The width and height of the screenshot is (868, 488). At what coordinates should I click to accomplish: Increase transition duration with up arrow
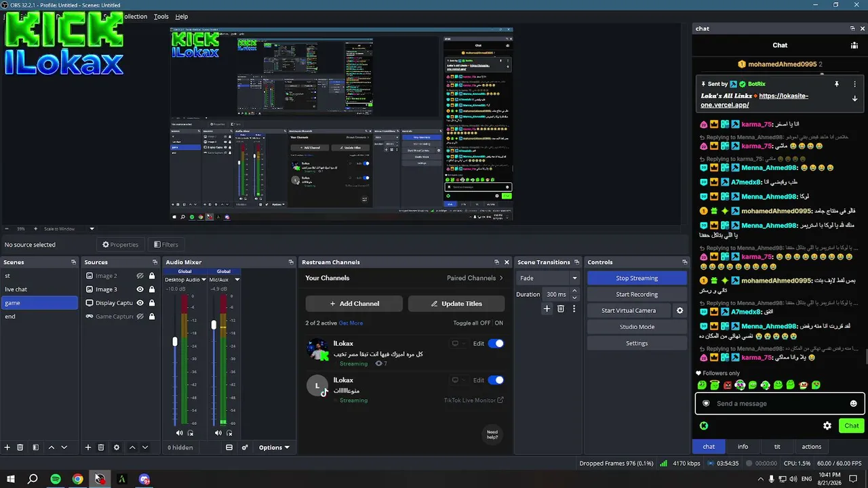tap(574, 291)
